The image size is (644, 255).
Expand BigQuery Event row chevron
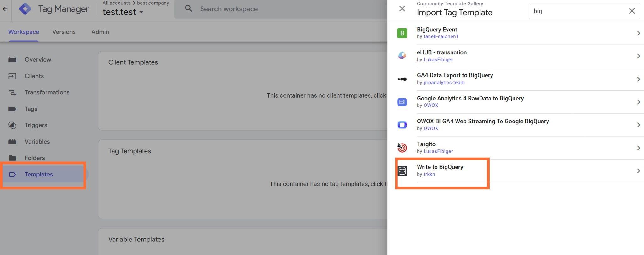click(x=638, y=33)
